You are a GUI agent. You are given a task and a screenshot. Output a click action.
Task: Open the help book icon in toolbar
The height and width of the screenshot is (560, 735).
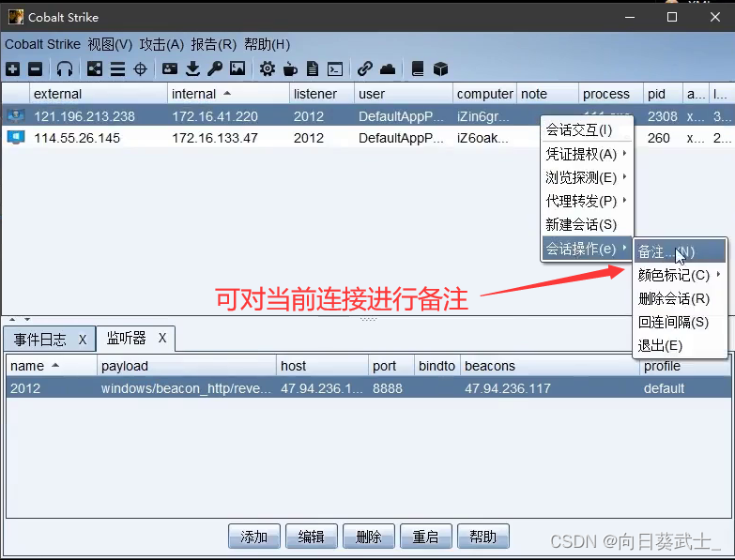417,69
